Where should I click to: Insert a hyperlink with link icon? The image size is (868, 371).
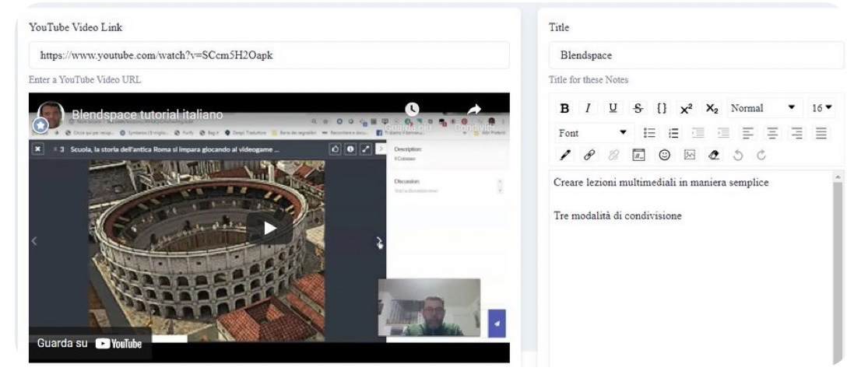tap(589, 155)
